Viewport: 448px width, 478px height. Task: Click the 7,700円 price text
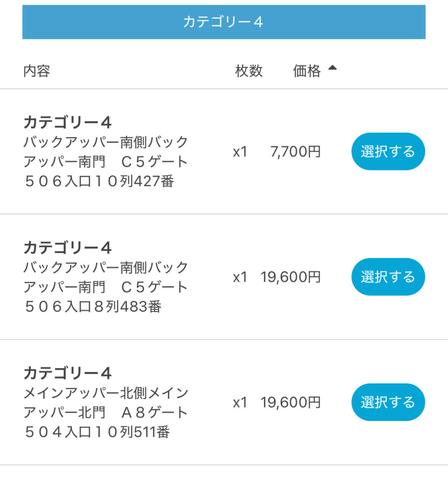pyautogui.click(x=295, y=152)
